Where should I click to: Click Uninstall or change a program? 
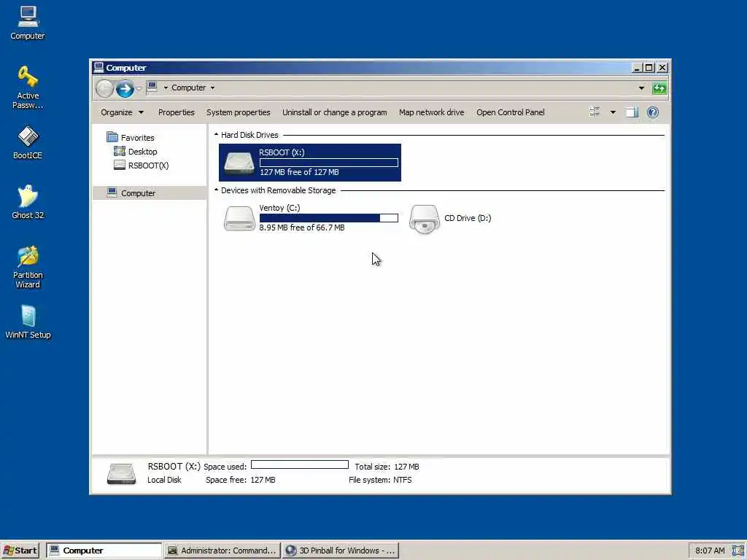(334, 112)
